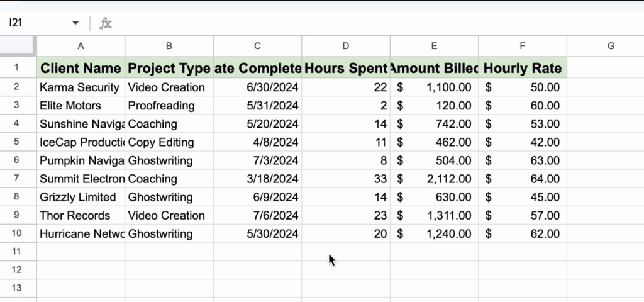Select column E header
This screenshot has height=302, width=644.
[434, 45]
